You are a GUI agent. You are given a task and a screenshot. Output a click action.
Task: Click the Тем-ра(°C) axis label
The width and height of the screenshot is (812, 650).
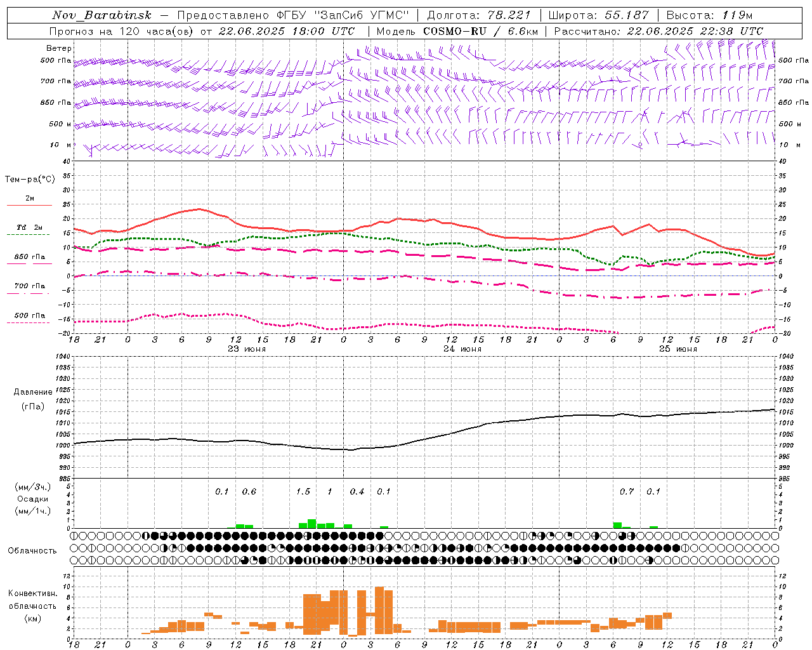[x=30, y=180]
